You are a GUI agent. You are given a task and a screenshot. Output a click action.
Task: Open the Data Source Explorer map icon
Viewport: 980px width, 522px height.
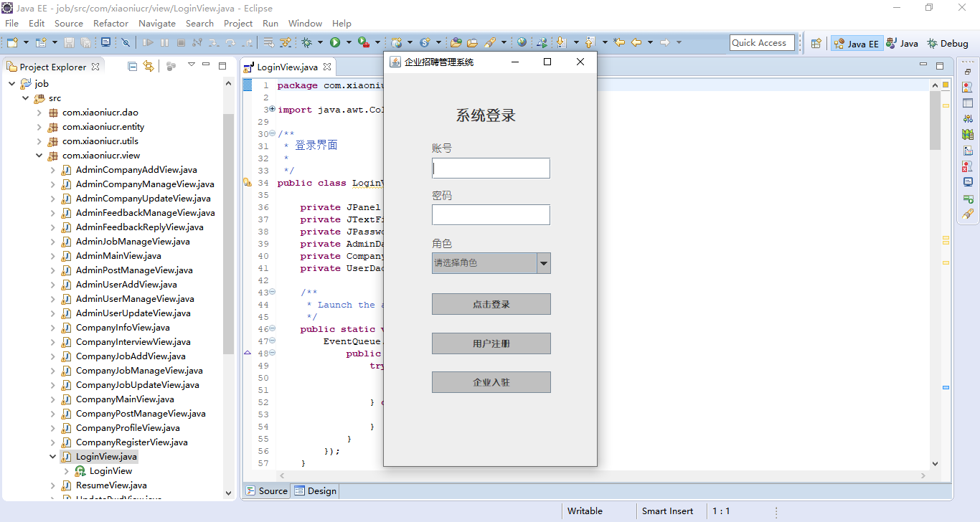968,134
